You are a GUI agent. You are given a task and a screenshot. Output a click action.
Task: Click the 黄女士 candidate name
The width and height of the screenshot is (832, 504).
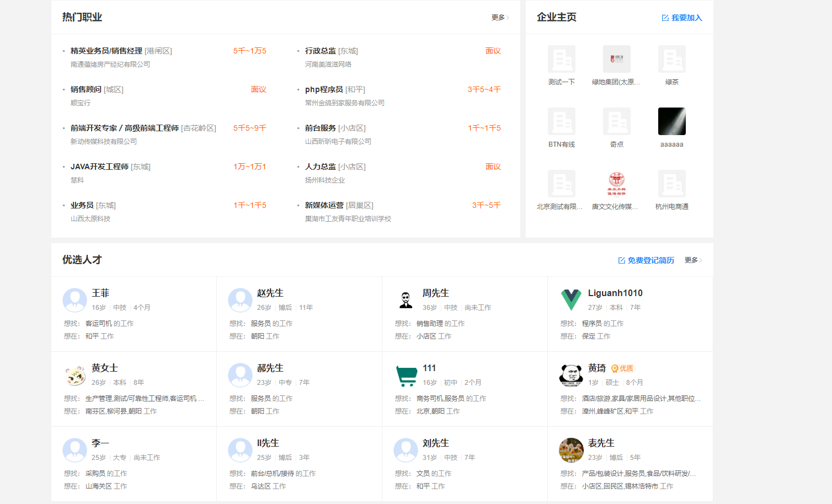click(x=105, y=368)
